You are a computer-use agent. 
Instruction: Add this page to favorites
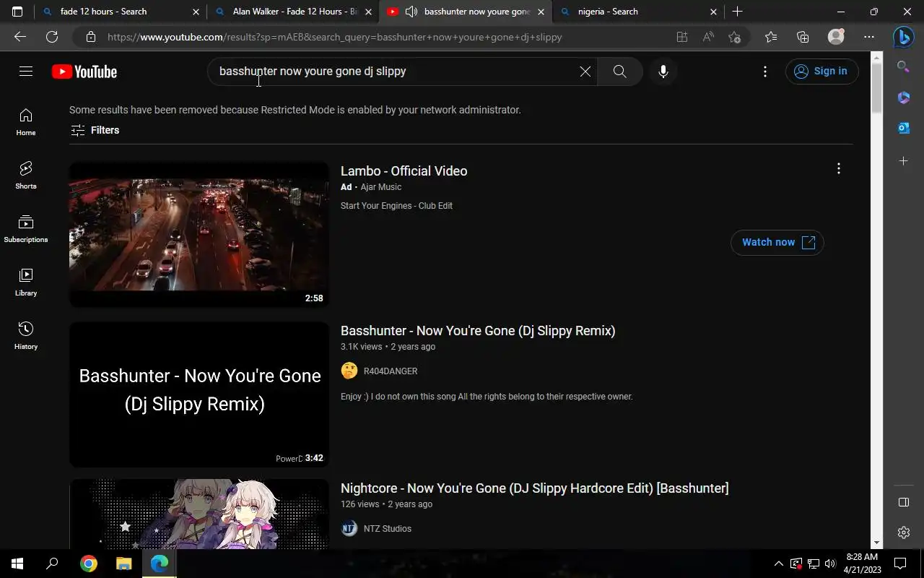(x=734, y=37)
